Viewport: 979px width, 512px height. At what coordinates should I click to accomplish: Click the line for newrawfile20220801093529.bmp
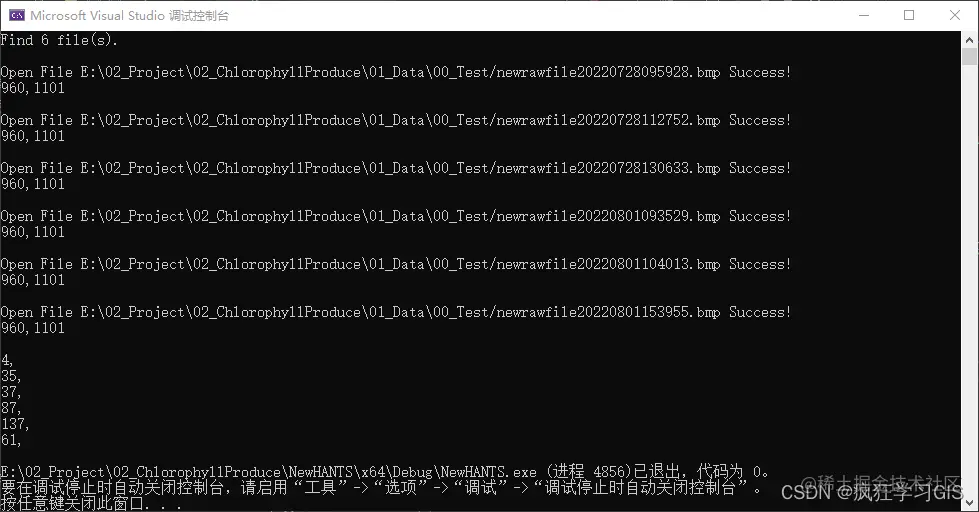click(x=396, y=217)
